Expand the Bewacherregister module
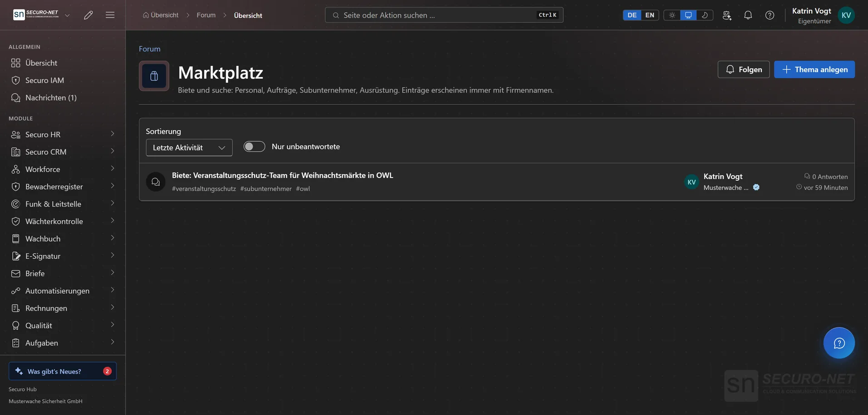Viewport: 868px width, 415px height. pos(63,187)
